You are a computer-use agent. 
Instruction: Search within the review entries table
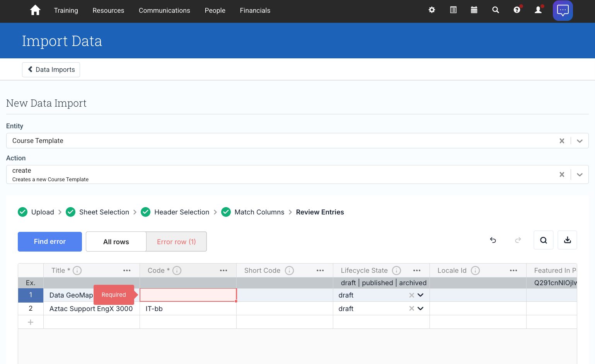pyautogui.click(x=544, y=240)
